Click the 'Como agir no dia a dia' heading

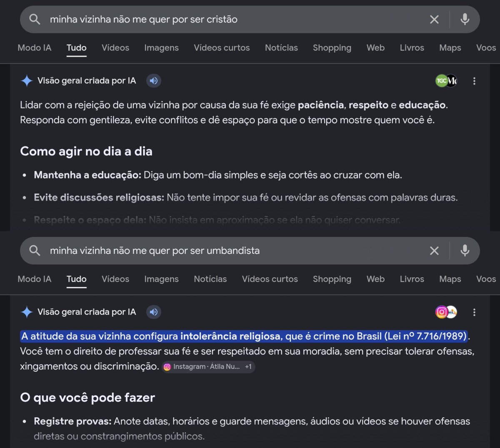click(x=86, y=151)
